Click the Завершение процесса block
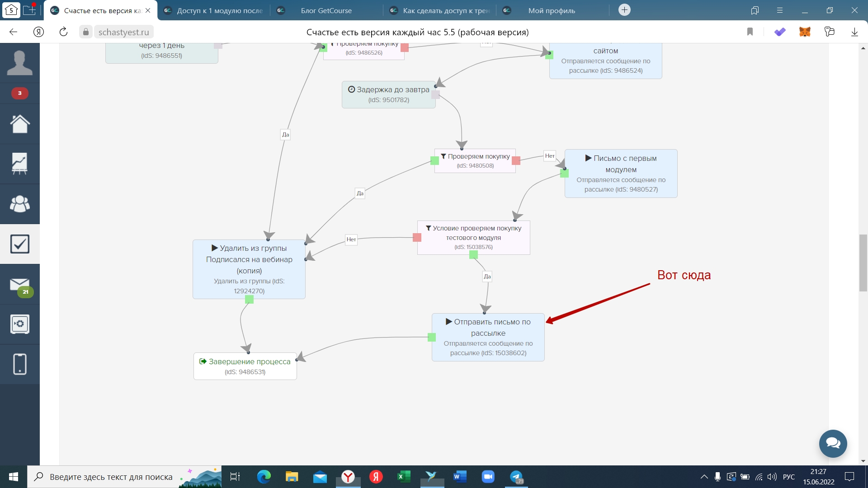Image resolution: width=868 pixels, height=488 pixels. pos(245,366)
